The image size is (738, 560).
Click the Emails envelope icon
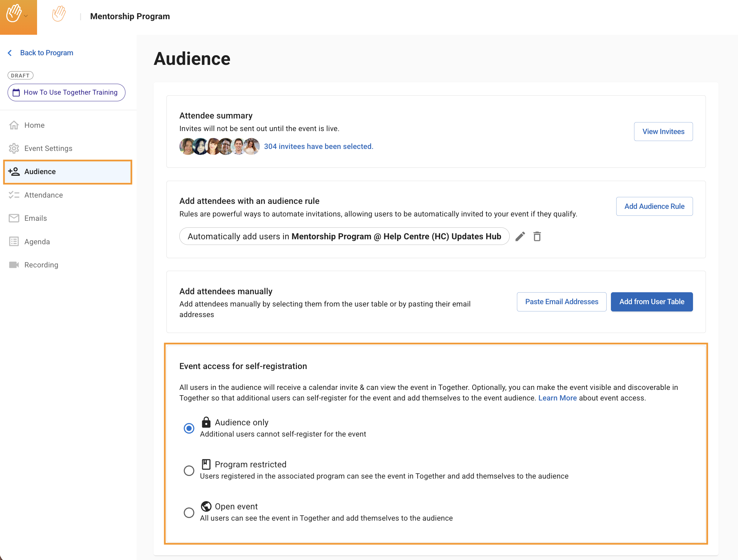[14, 218]
